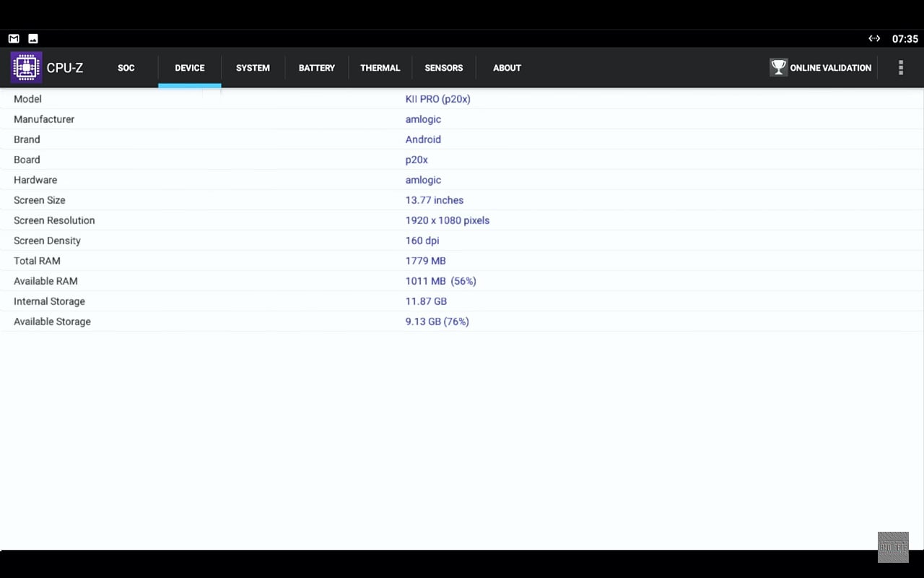Open the SENSORS tab
The height and width of the screenshot is (578, 924).
pos(444,68)
